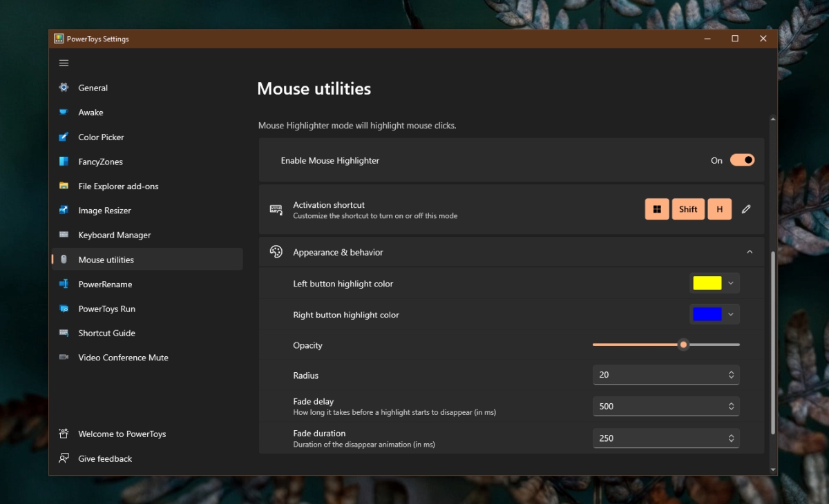Screen dimensions: 829x504
Task: Click the Keyboard Manager icon
Action: (64, 235)
